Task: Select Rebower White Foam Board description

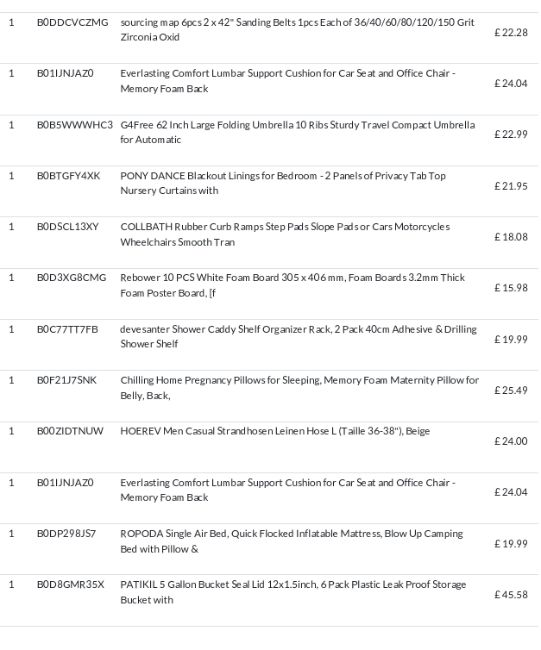Action: [293, 285]
